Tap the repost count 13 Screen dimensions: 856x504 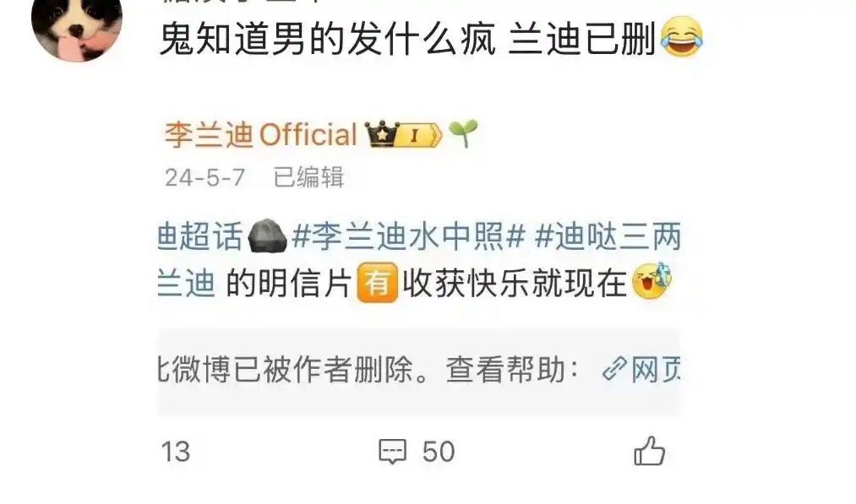pyautogui.click(x=176, y=452)
